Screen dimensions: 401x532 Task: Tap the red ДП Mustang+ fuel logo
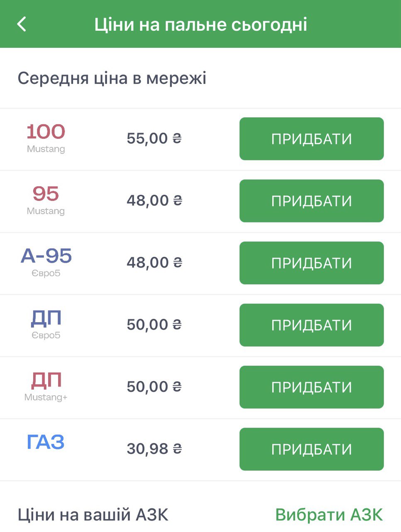pos(46,385)
